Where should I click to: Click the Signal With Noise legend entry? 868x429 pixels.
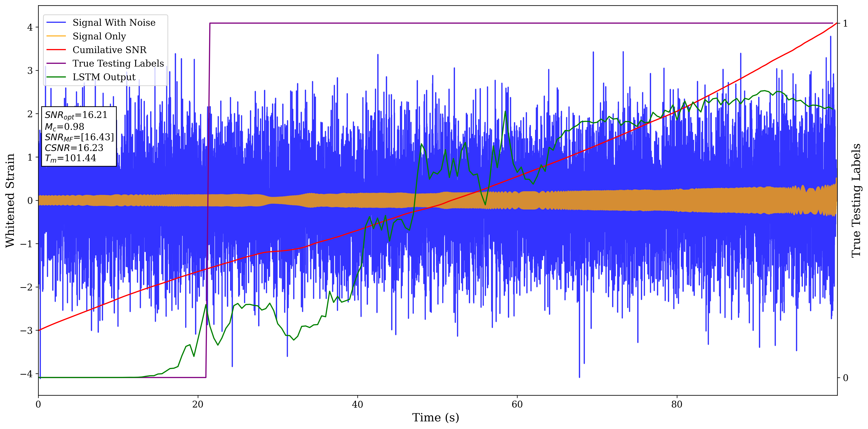(114, 23)
